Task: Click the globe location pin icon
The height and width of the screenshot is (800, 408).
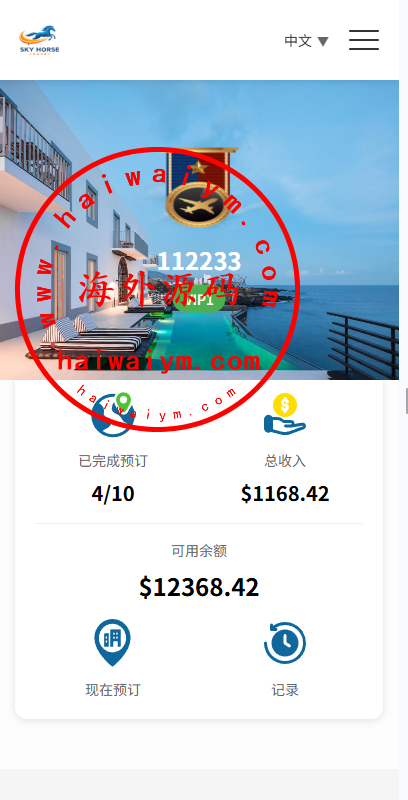Action: pyautogui.click(x=113, y=415)
